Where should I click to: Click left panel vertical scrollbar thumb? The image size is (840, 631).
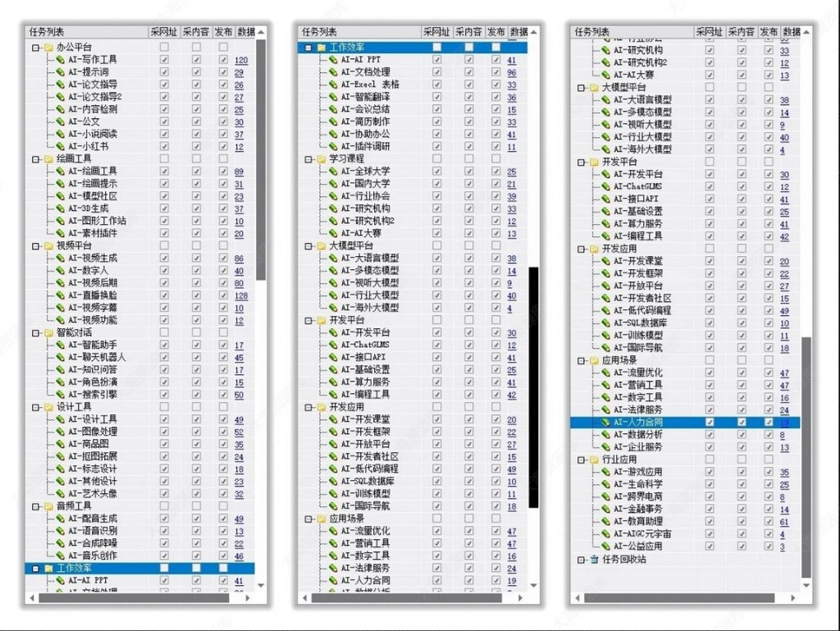point(261,159)
